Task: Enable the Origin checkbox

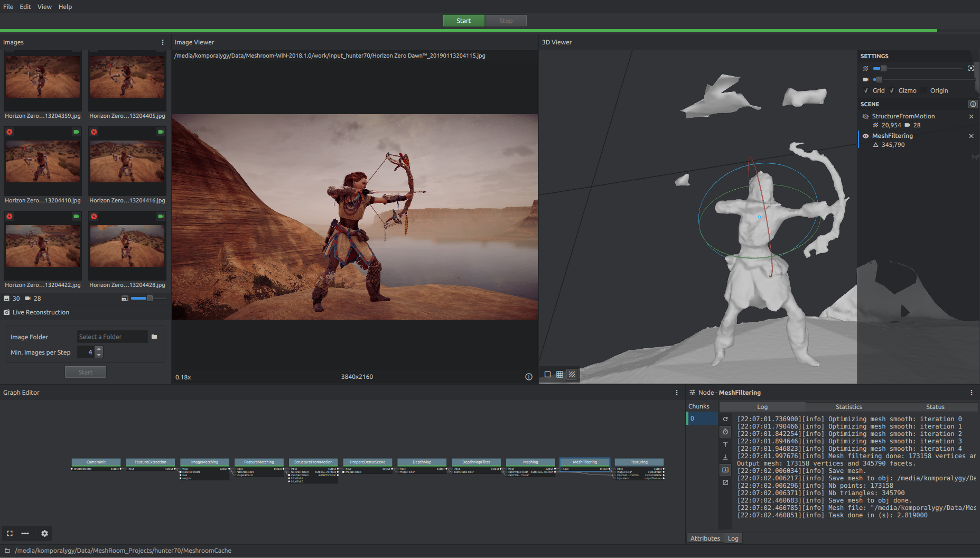Action: 923,90
